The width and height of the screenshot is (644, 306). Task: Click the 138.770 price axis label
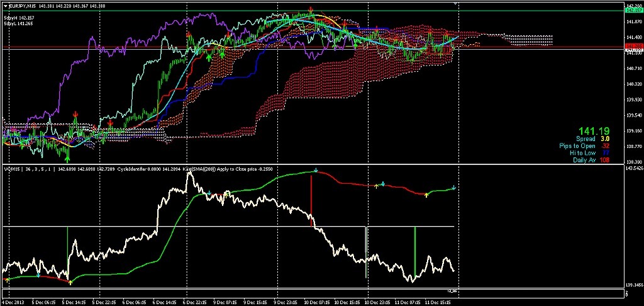click(633, 147)
